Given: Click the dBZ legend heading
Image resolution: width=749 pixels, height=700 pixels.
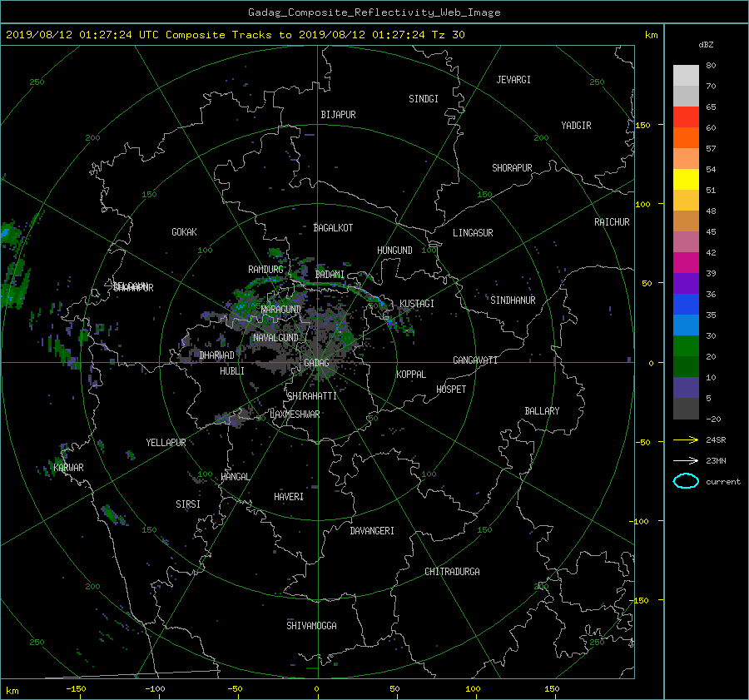Looking at the screenshot, I should tap(706, 45).
